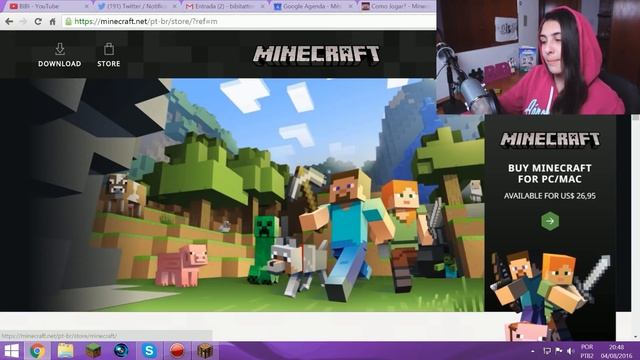Click the scrollbar down arrow
Viewport: 640px width, 360px height.
click(636, 337)
